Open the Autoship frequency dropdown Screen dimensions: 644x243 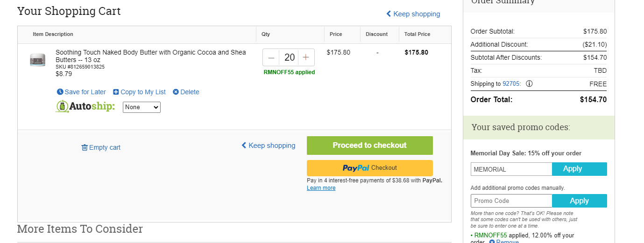click(142, 107)
